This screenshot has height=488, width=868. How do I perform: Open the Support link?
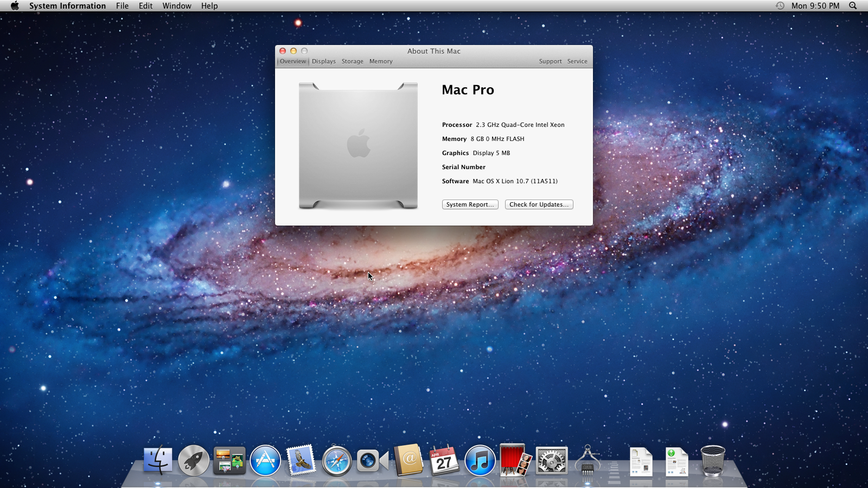click(x=550, y=61)
